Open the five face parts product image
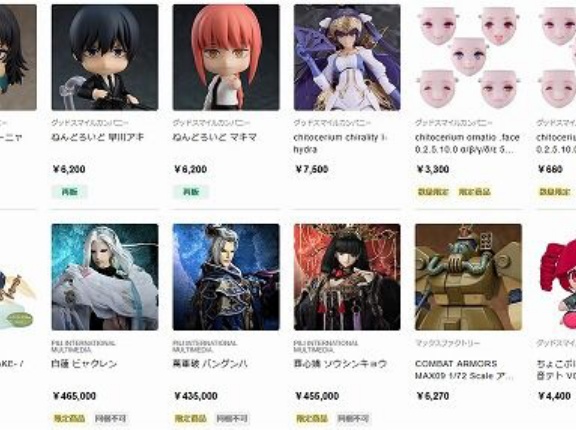 (x=468, y=57)
